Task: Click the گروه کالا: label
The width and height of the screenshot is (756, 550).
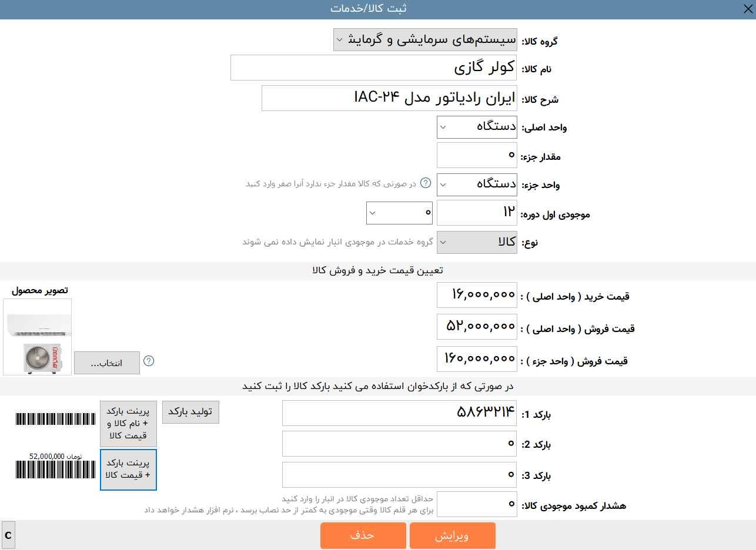Action: click(540, 42)
